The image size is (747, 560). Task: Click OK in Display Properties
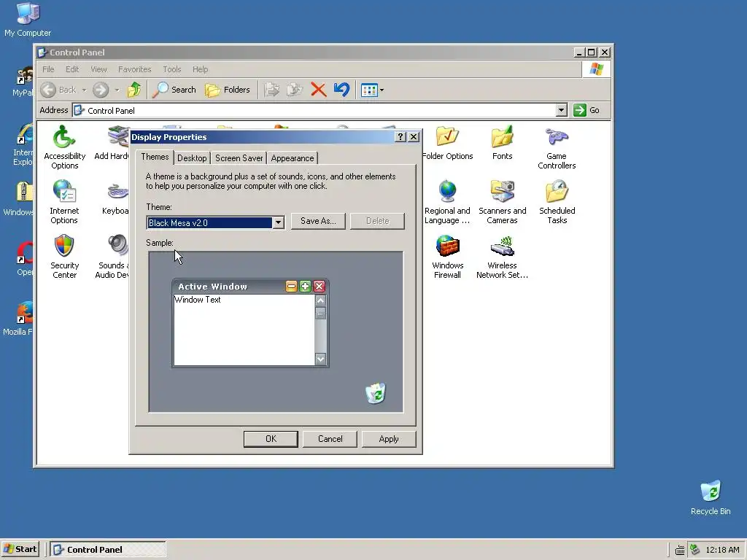271,439
